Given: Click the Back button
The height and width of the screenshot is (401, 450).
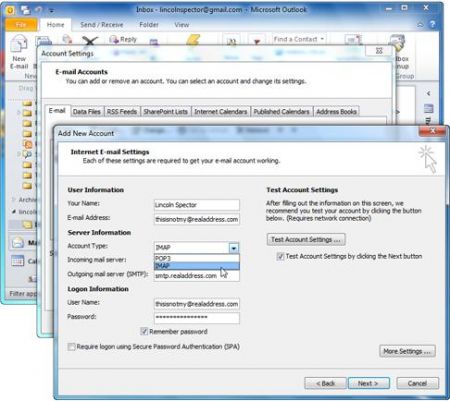Looking at the screenshot, I should 326,383.
